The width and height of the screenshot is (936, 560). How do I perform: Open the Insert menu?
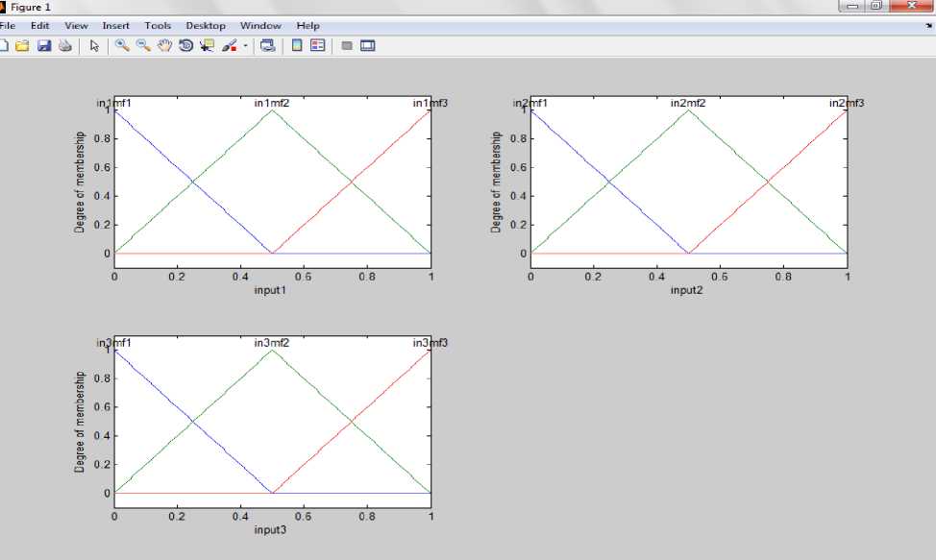point(116,26)
